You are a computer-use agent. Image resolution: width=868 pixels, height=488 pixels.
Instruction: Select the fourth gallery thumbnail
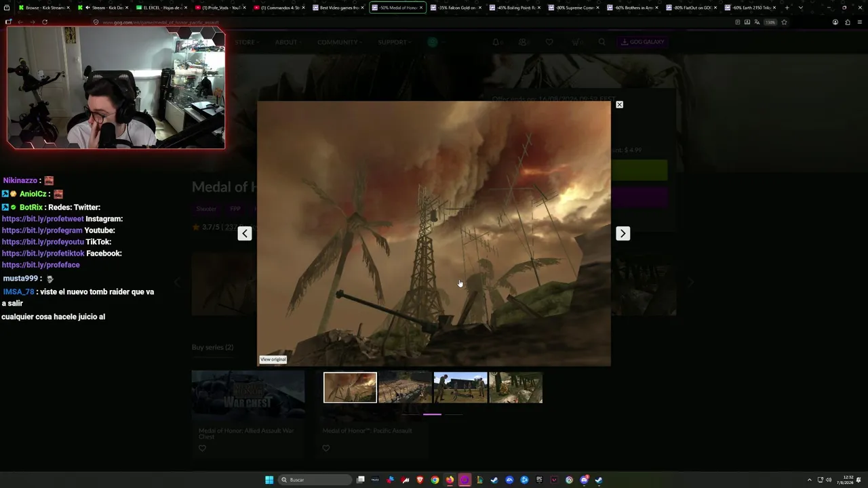(x=516, y=387)
